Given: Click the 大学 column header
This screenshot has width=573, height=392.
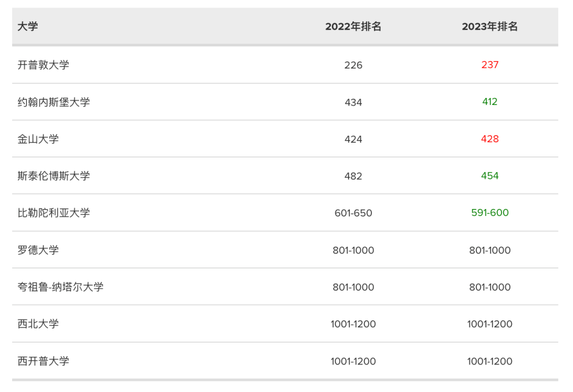Looking at the screenshot, I should tap(28, 27).
